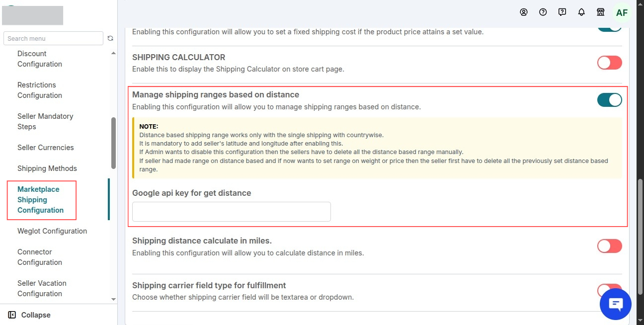The width and height of the screenshot is (644, 325).
Task: Click 'Shipping distance calculate in miles.' heading
Action: (202, 241)
